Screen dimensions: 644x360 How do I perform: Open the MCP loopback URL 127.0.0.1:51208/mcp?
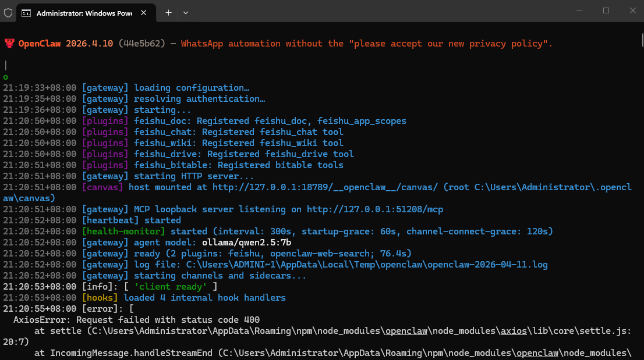(375, 209)
